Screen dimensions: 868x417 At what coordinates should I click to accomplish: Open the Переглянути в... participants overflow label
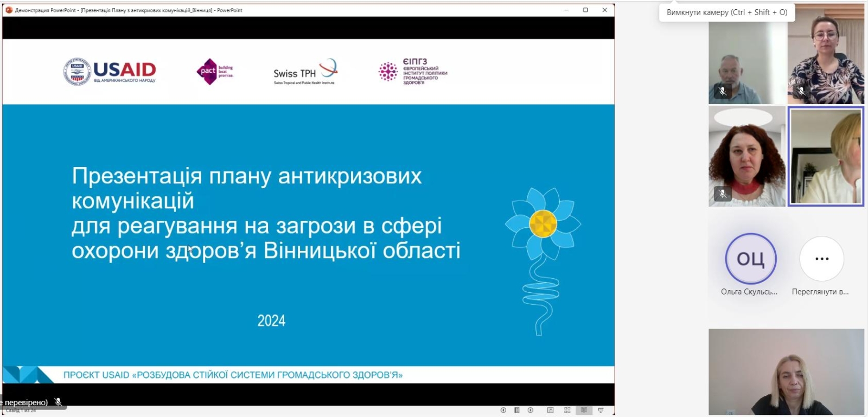[x=820, y=292]
